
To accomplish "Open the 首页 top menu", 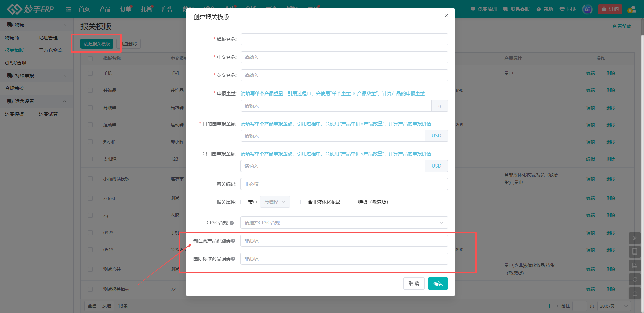I will (x=84, y=9).
